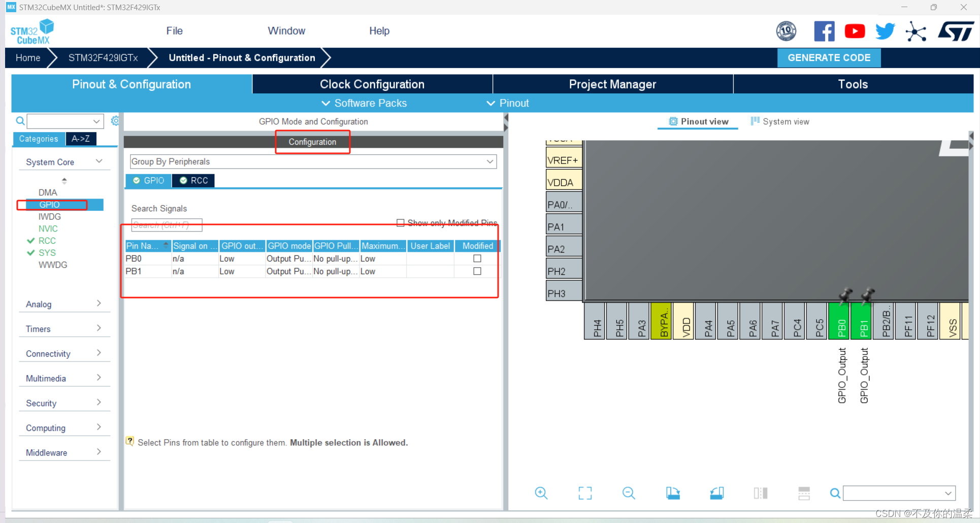Toggle Show only Modified Pins checkbox

[400, 223]
